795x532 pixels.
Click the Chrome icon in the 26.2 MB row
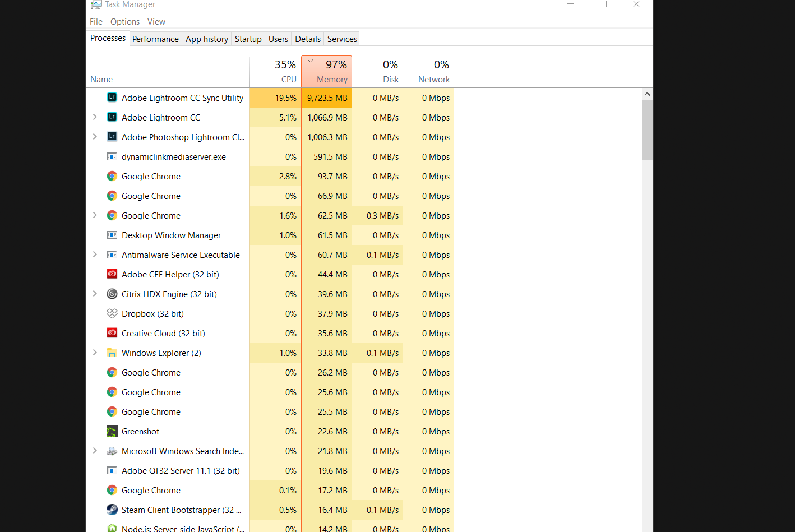(112, 372)
